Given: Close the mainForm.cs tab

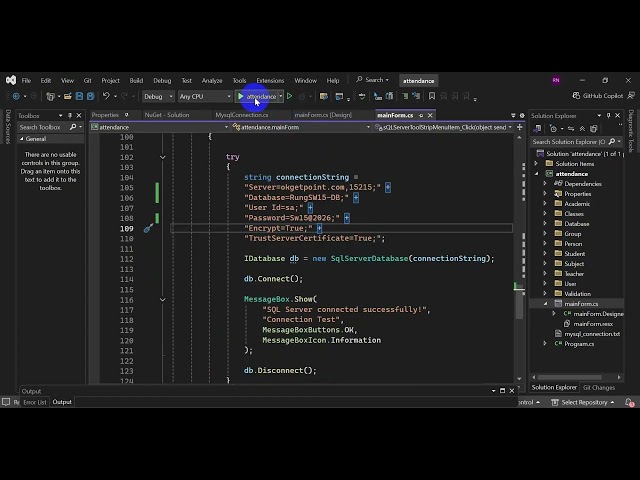Looking at the screenshot, I should pyautogui.click(x=430, y=116).
